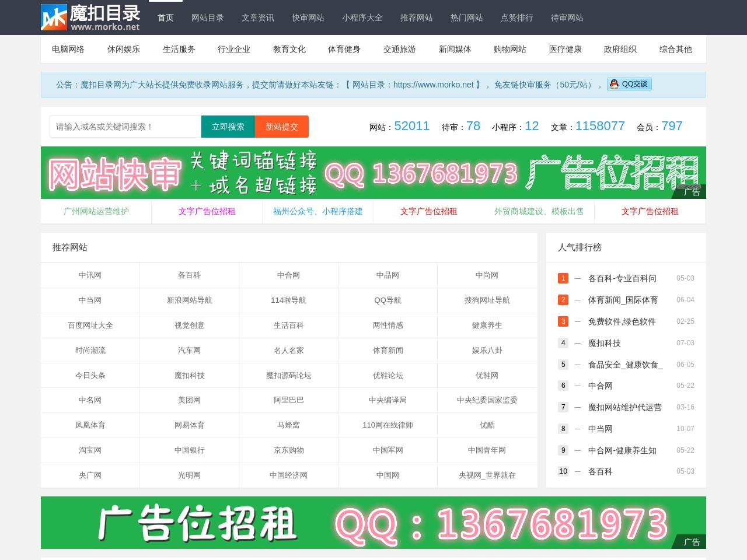The image size is (747, 560).
Task: Open ranking entry 各百科-专业百科问
Action: [x=621, y=278]
